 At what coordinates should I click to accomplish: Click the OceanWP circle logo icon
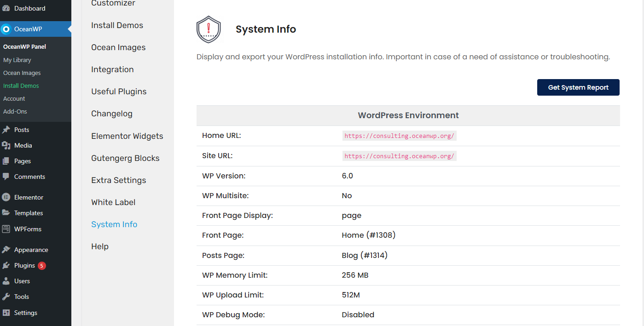click(6, 29)
